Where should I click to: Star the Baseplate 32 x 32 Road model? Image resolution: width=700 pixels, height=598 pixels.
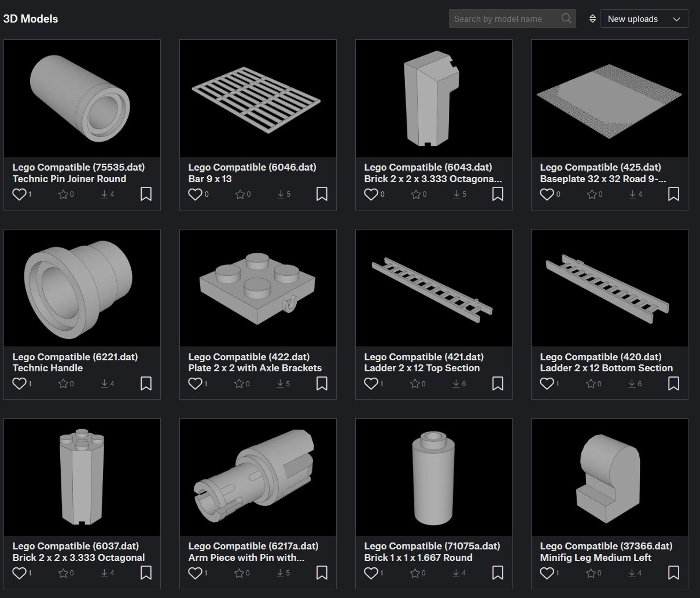point(591,194)
